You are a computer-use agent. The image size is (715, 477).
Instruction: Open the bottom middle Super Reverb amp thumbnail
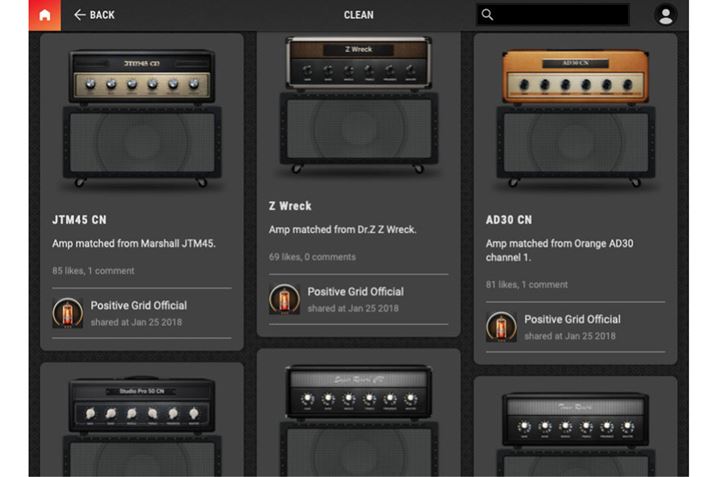[x=359, y=420]
